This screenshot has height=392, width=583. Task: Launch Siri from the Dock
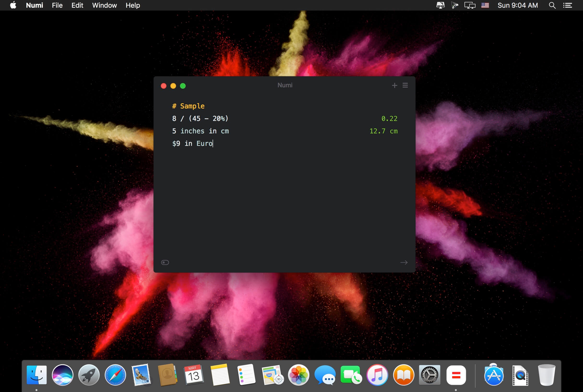63,375
